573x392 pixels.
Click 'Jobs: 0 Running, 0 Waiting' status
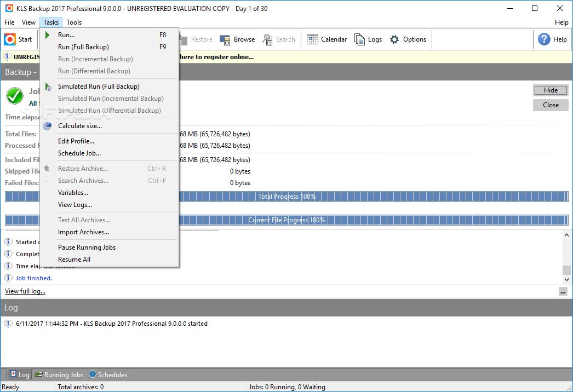point(287,387)
